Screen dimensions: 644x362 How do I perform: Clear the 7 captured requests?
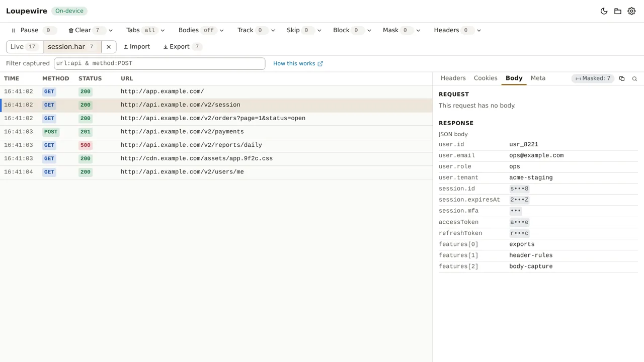pyautogui.click(x=87, y=30)
